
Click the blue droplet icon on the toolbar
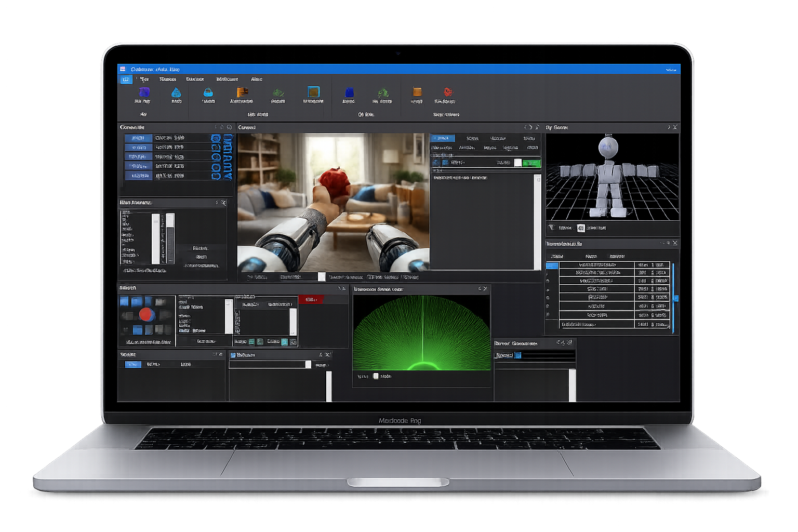[x=176, y=92]
